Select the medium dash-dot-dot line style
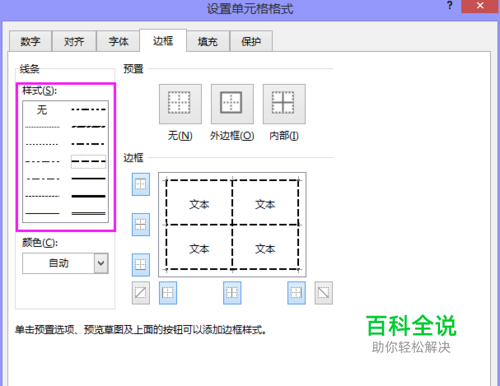The height and width of the screenshot is (386, 500). tap(89, 109)
